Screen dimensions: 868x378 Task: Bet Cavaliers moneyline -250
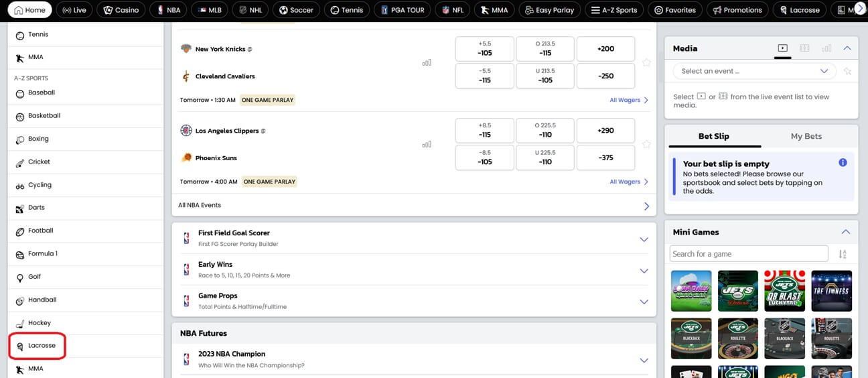(605, 76)
